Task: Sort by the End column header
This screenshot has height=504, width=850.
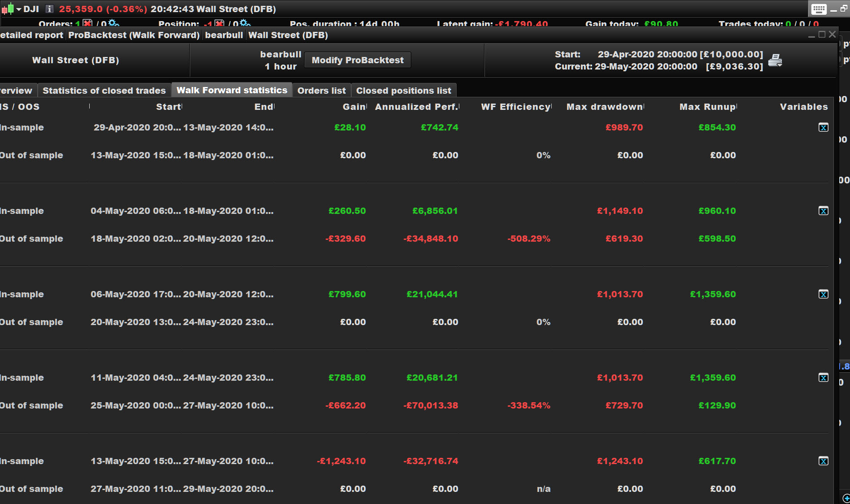Action: tap(264, 107)
